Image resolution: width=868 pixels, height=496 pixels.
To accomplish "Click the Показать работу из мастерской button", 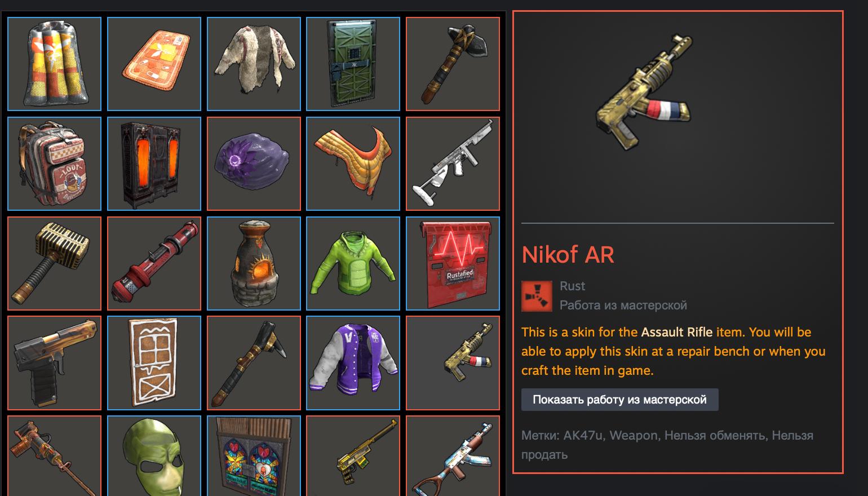I will pos(619,400).
